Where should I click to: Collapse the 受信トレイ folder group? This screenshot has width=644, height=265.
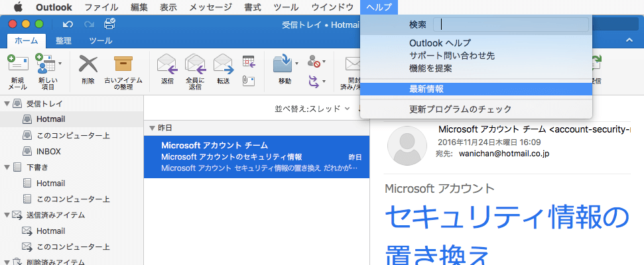(6, 103)
